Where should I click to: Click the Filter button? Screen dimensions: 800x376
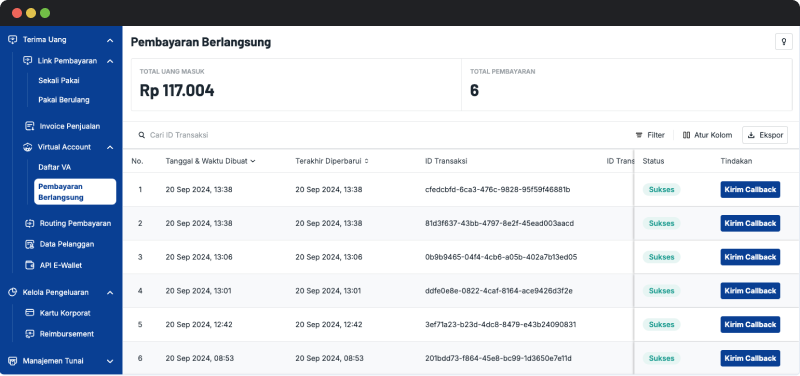[650, 135]
